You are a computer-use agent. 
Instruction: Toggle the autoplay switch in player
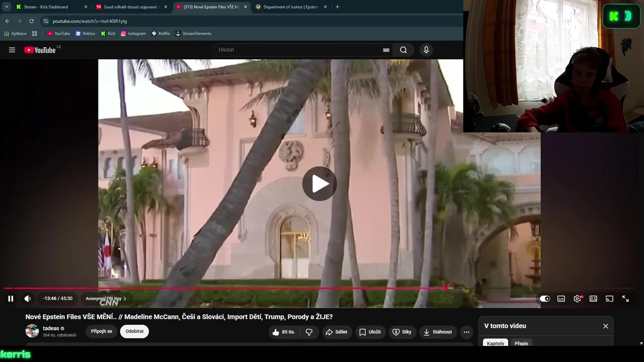(x=545, y=299)
